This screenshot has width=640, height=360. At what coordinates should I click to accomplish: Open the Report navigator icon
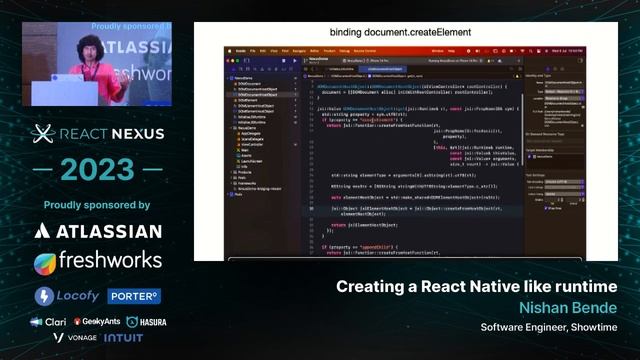[291, 69]
